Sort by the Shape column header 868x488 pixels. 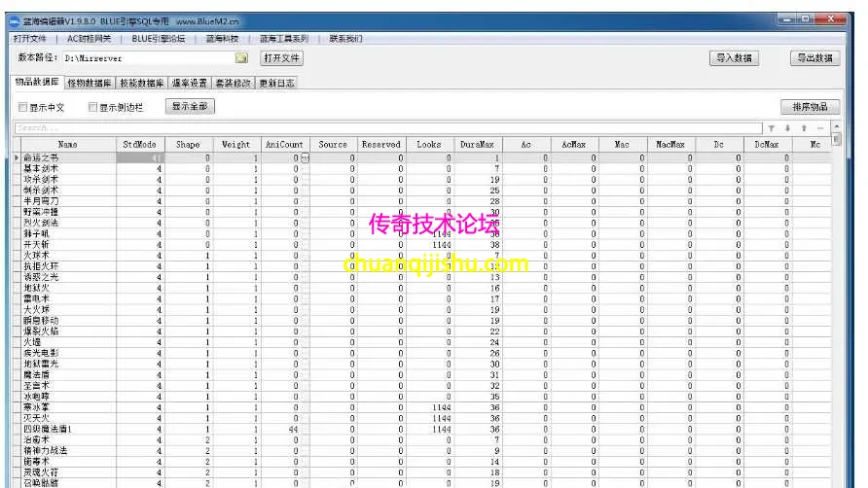(189, 145)
